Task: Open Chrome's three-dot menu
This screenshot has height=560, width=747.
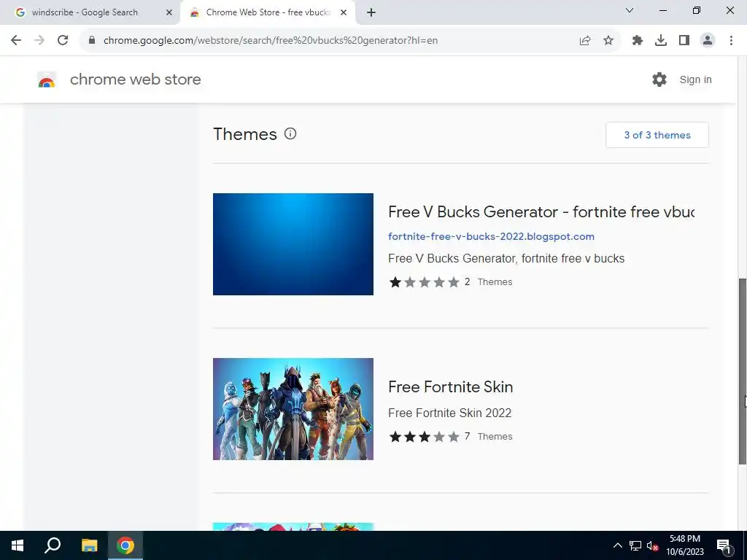Action: pos(731,41)
